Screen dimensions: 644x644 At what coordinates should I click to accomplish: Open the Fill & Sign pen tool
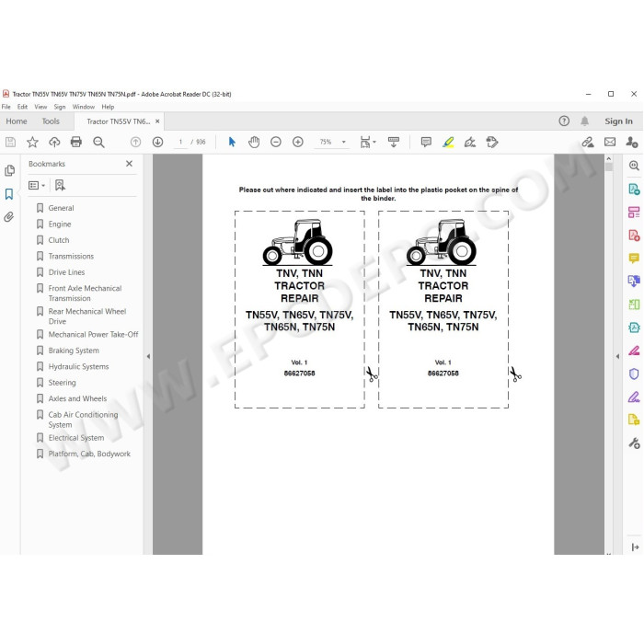(x=470, y=142)
